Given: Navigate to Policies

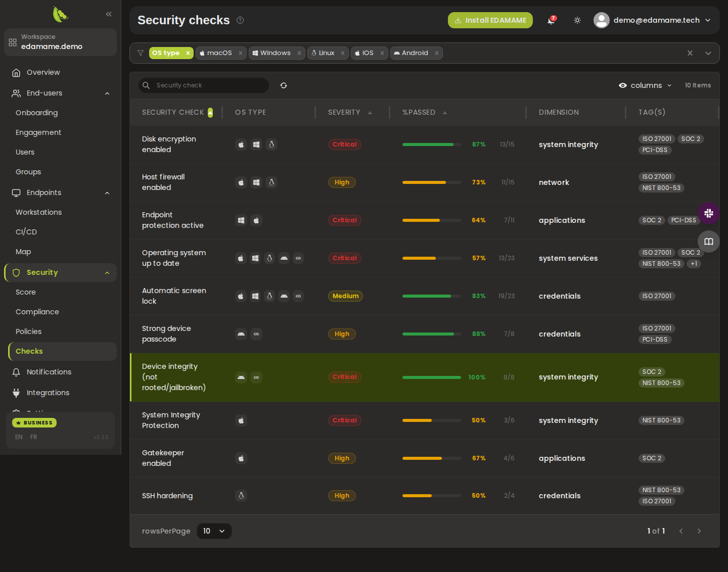Looking at the screenshot, I should 28,331.
